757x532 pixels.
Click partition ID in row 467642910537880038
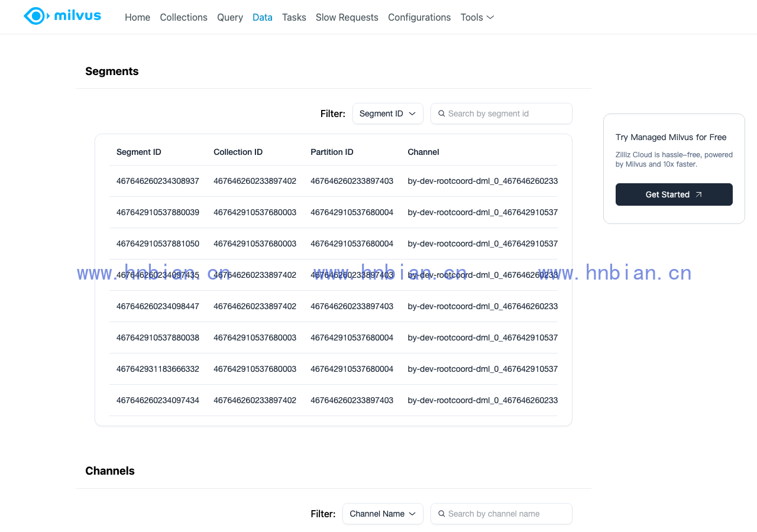[352, 338]
